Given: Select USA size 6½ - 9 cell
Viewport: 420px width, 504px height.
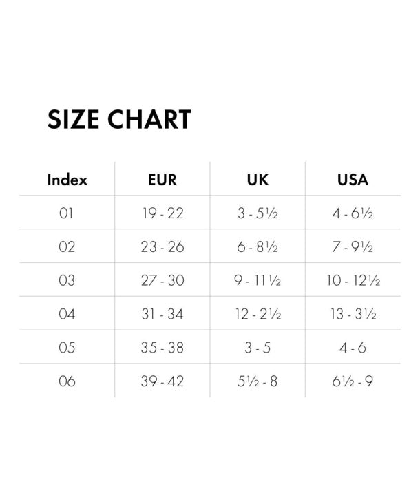Looking at the screenshot, I should 353,381.
